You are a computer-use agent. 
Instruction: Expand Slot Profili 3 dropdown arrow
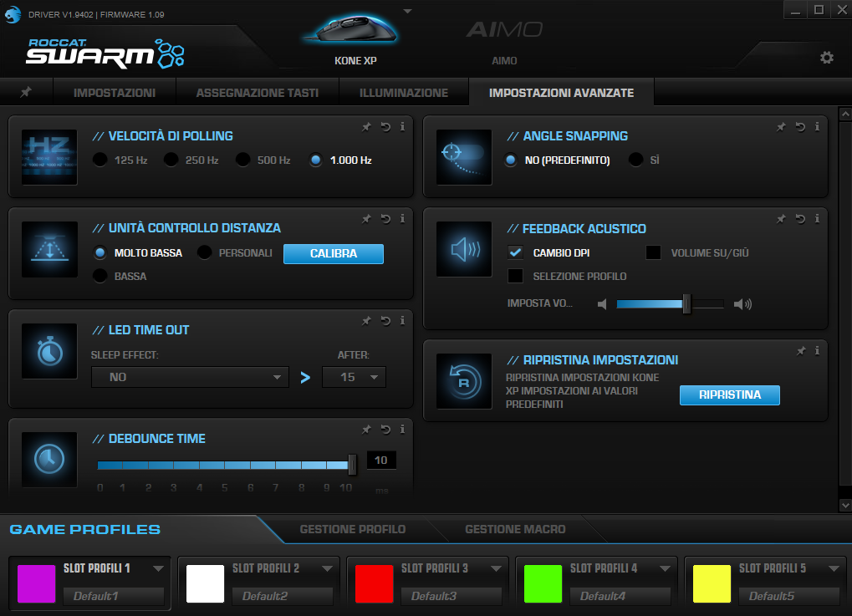click(x=496, y=568)
